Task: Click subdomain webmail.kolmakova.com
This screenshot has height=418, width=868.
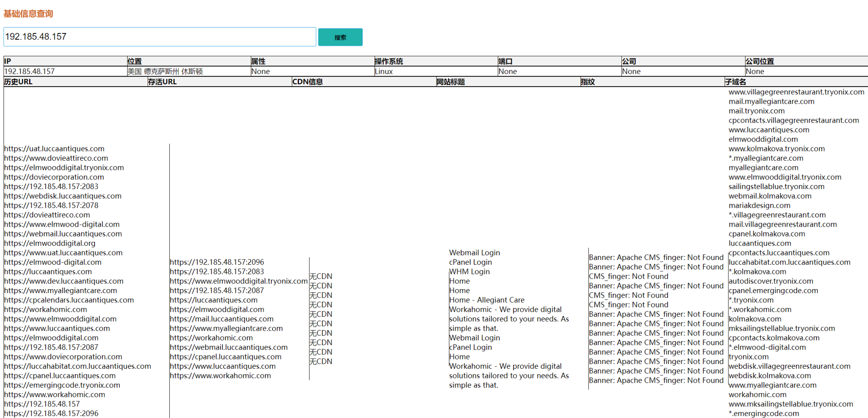Action: [770, 196]
